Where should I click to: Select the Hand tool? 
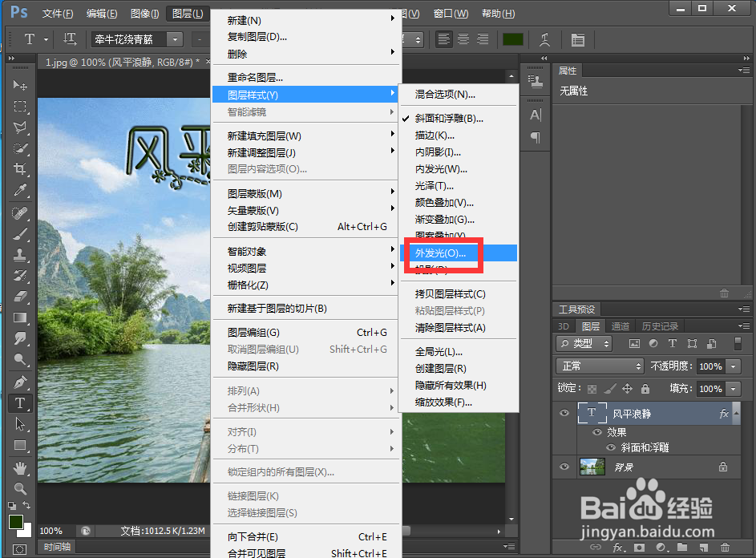click(18, 467)
